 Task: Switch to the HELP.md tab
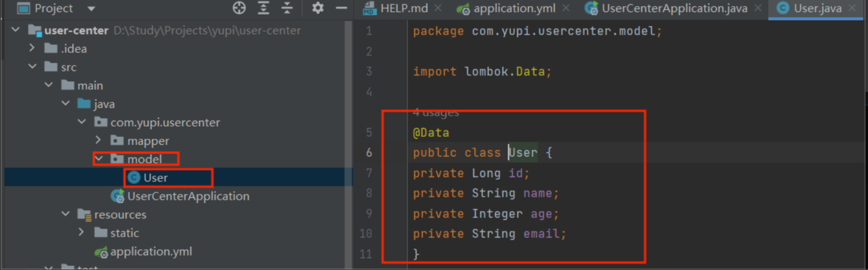403,8
